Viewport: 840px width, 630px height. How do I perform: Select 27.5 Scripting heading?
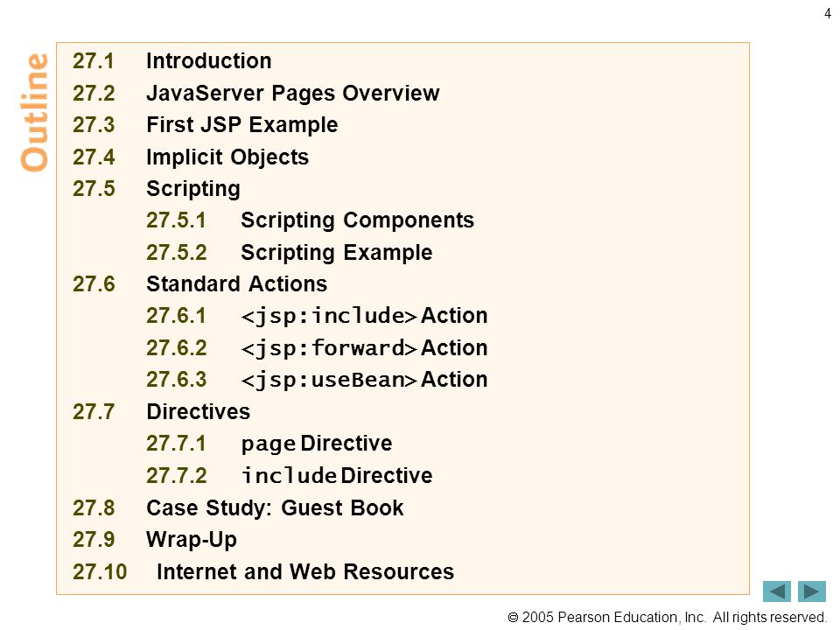[157, 189]
